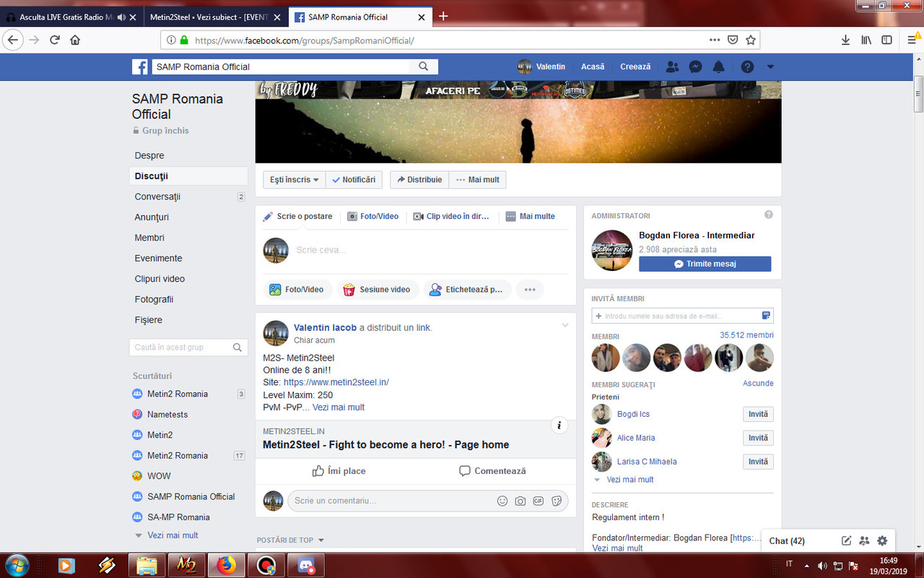The height and width of the screenshot is (578, 924).
Task: Click link info icon on post preview
Action: (559, 425)
